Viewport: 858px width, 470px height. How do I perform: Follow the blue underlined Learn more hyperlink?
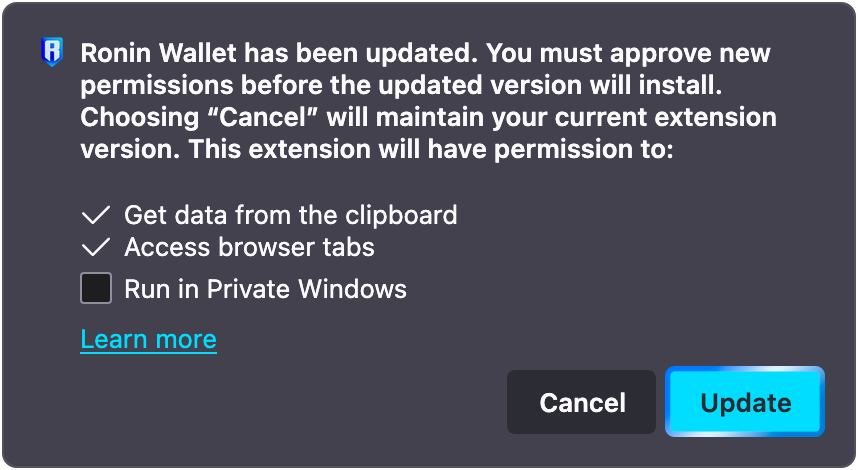[x=148, y=339]
